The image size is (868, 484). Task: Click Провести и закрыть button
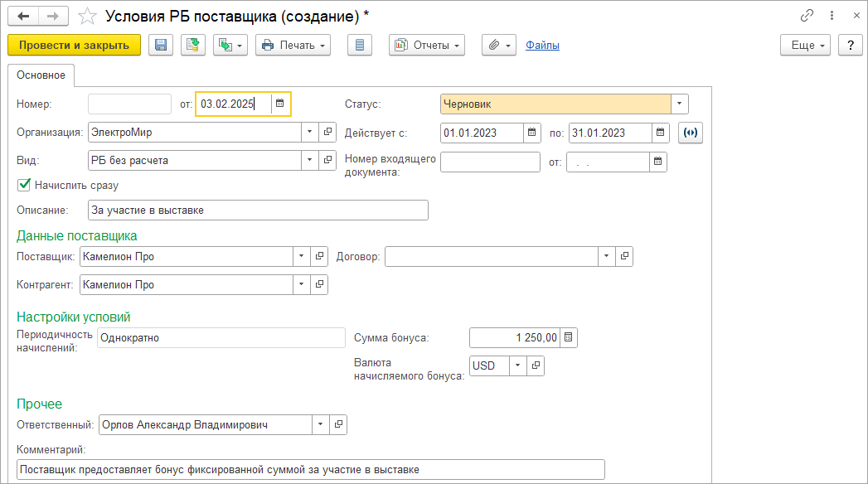[x=74, y=46]
